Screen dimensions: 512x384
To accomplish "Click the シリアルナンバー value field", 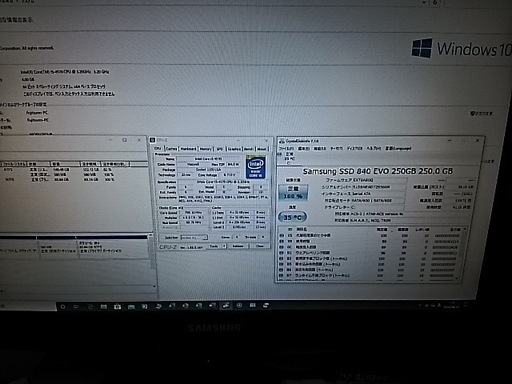I will [x=379, y=187].
